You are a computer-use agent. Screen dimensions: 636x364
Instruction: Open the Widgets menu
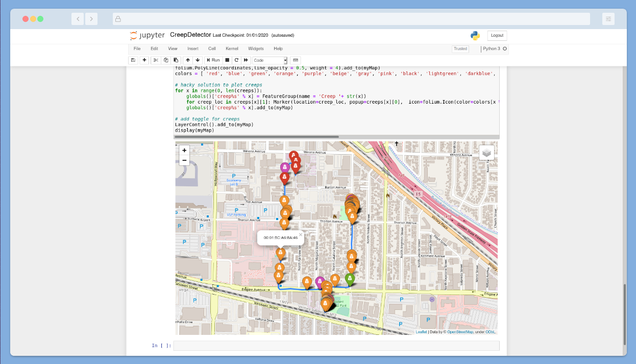[x=256, y=48]
